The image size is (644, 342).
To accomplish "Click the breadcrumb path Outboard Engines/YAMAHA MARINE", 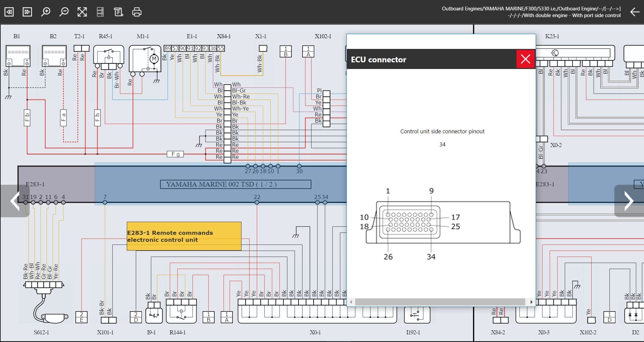I will tap(531, 9).
